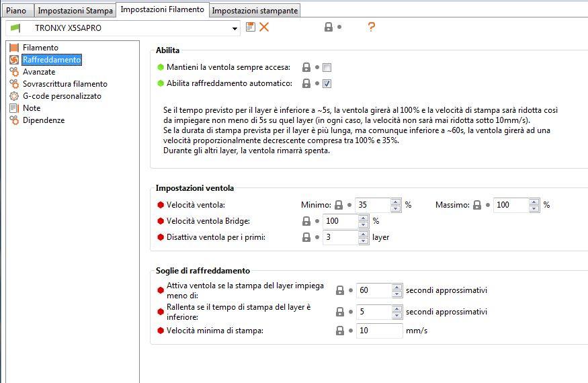Click the lock icon beside the preset toolbar
Viewport: 588px width, 383px height.
[328, 27]
